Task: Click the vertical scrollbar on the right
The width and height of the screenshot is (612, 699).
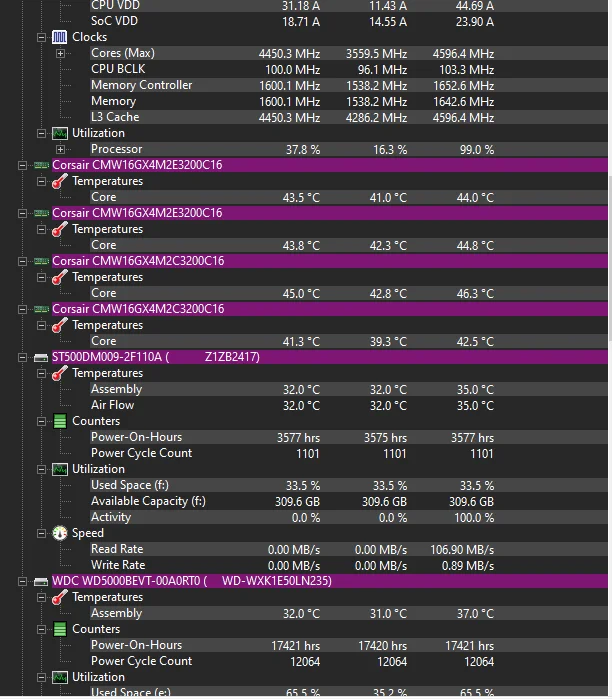Action: (610, 259)
